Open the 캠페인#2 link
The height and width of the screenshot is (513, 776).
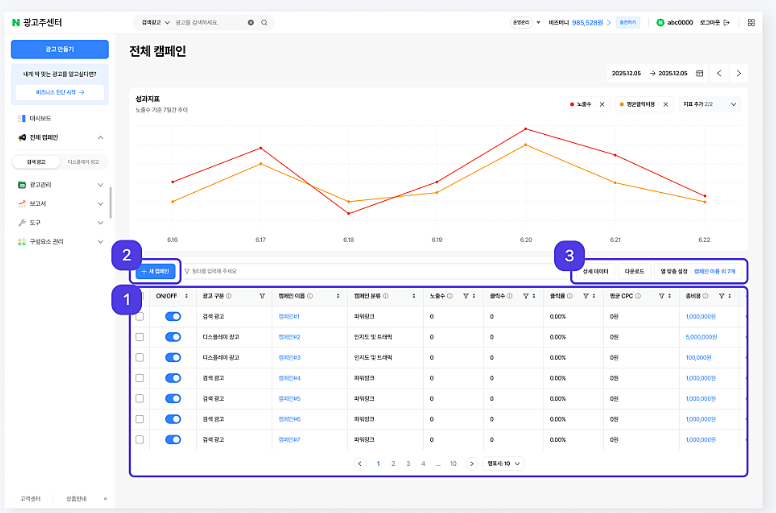coord(289,337)
